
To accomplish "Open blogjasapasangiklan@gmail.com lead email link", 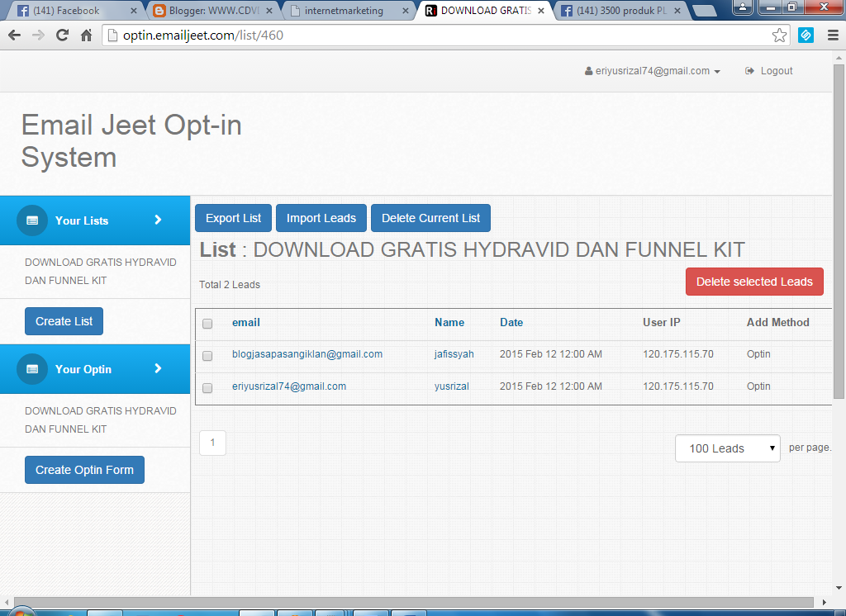I will pyautogui.click(x=307, y=354).
